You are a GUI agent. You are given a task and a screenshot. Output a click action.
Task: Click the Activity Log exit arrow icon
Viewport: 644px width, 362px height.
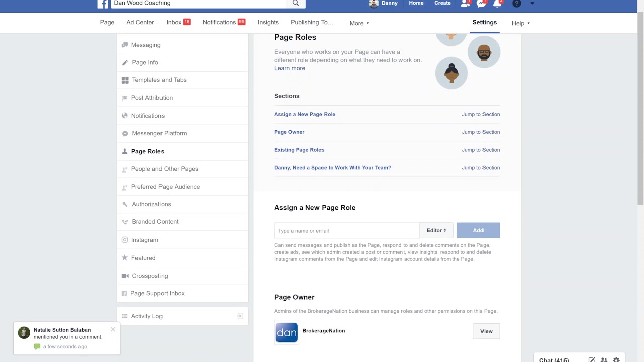point(240,316)
